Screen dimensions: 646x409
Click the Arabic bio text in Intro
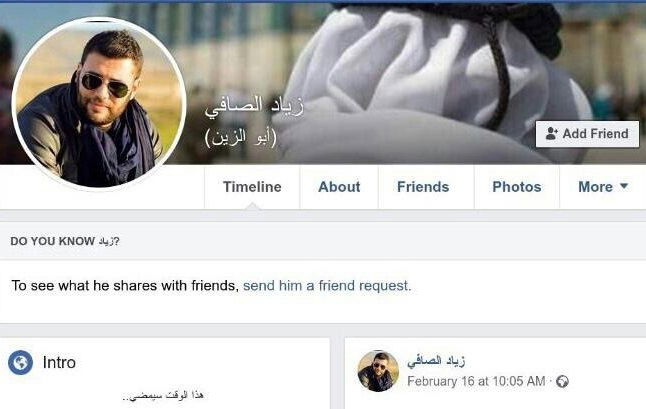(163, 396)
